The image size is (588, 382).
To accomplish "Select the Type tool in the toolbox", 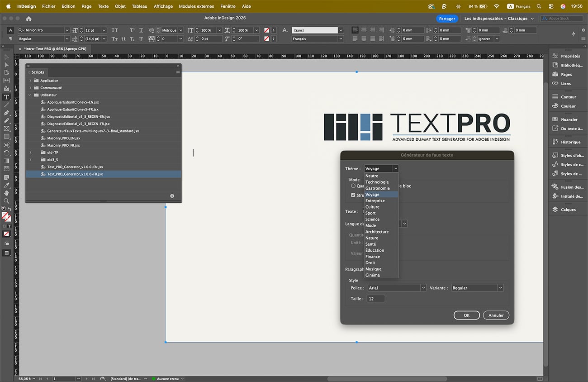I will [6, 97].
